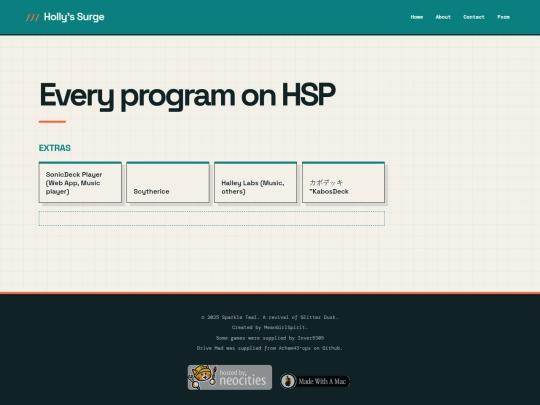Open the KabosDeck card
540x405 pixels.
coord(343,183)
